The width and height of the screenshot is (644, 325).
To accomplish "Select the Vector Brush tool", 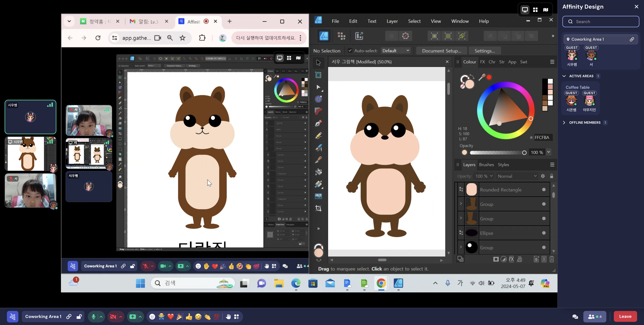I will tap(318, 148).
